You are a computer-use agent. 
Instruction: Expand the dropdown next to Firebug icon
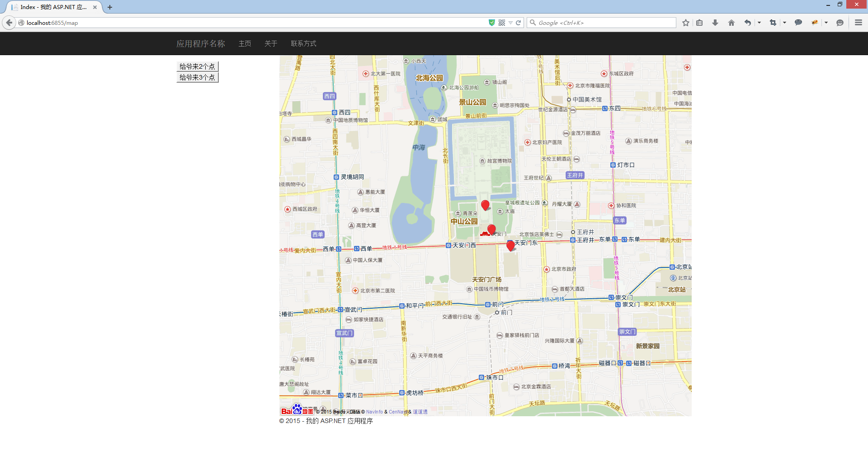pyautogui.click(x=826, y=23)
